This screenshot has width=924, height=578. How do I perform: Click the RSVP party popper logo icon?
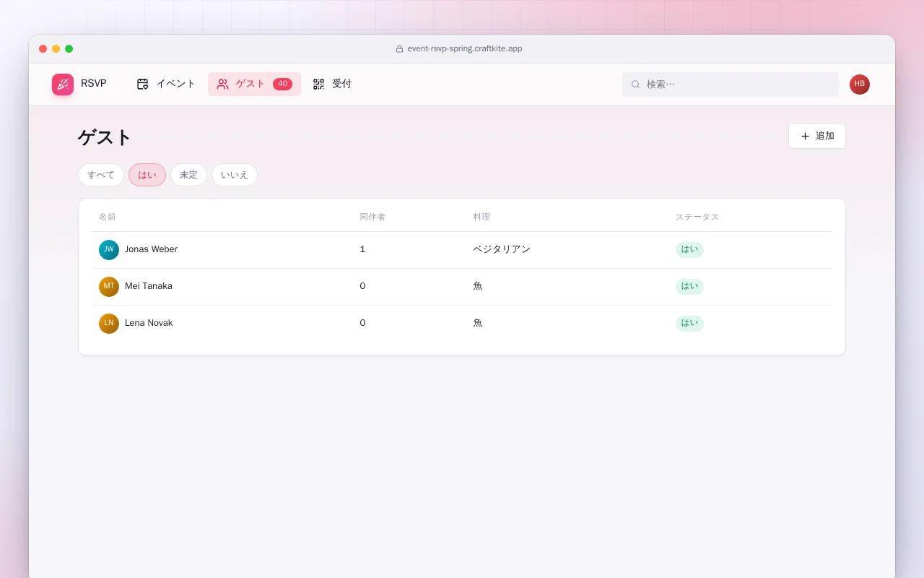63,85
